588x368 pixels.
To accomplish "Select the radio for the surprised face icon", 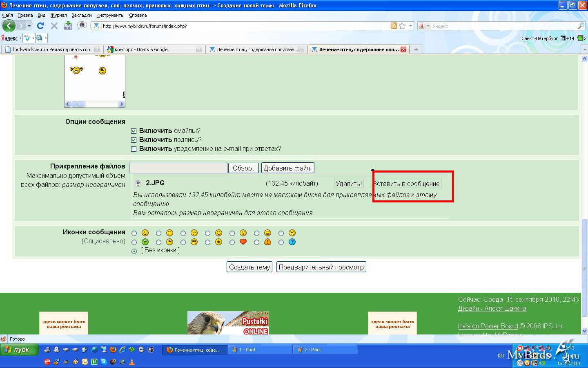I will (x=232, y=233).
